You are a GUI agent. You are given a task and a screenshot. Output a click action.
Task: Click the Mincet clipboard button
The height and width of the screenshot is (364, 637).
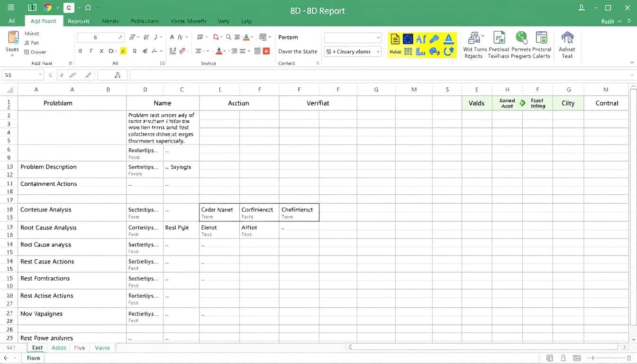(32, 34)
